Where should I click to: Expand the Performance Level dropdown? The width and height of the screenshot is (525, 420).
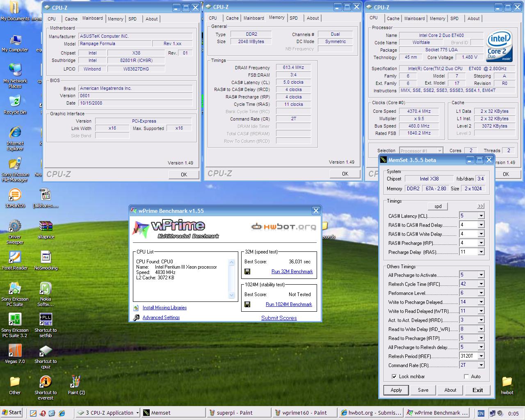tap(481, 293)
